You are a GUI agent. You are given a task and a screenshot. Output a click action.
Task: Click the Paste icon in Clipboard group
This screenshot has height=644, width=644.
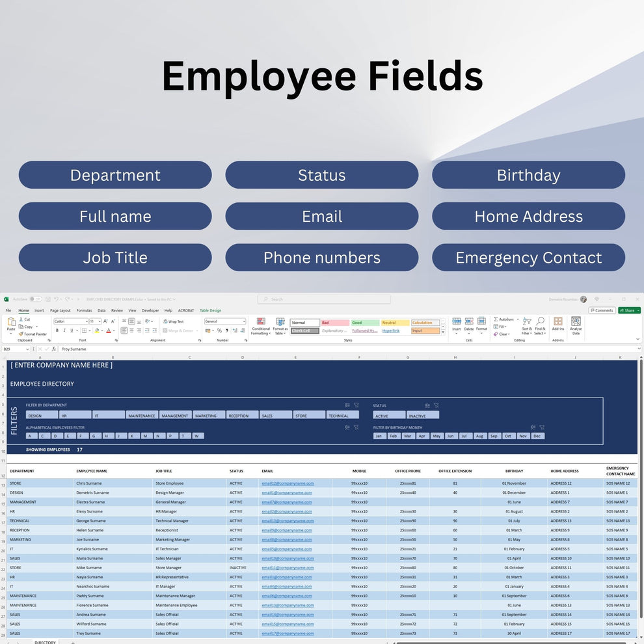(x=11, y=322)
